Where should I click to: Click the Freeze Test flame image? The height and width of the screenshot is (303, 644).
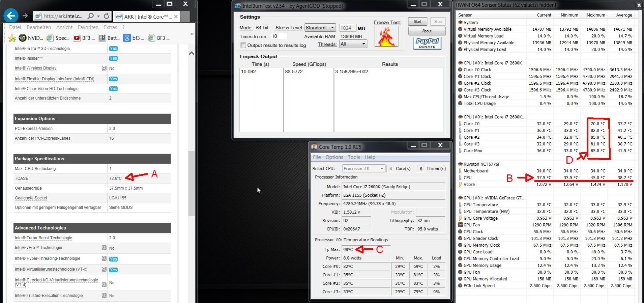(x=386, y=36)
